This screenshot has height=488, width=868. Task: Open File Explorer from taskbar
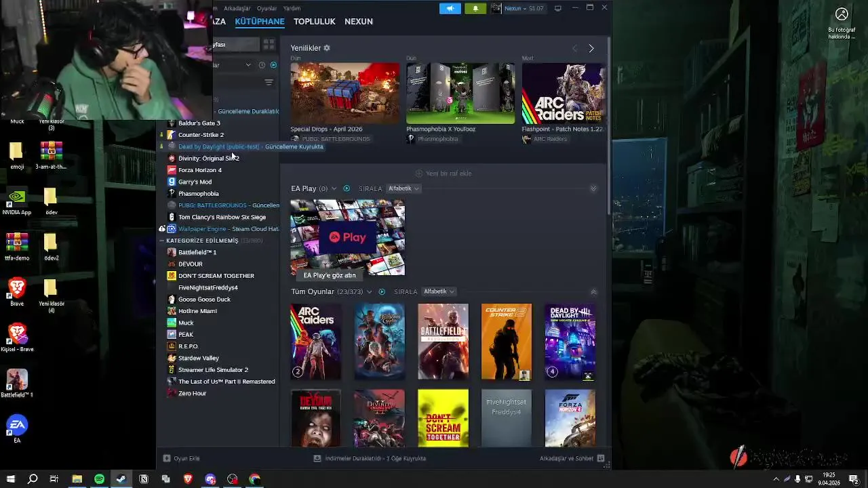tap(77, 479)
